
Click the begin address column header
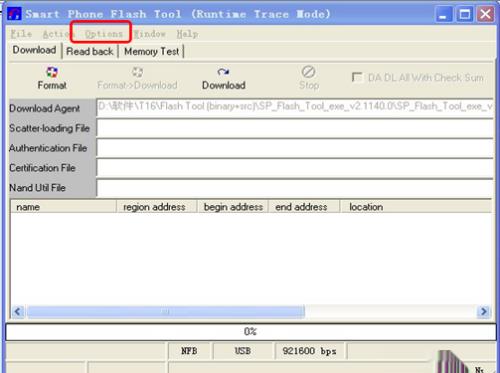tap(232, 207)
